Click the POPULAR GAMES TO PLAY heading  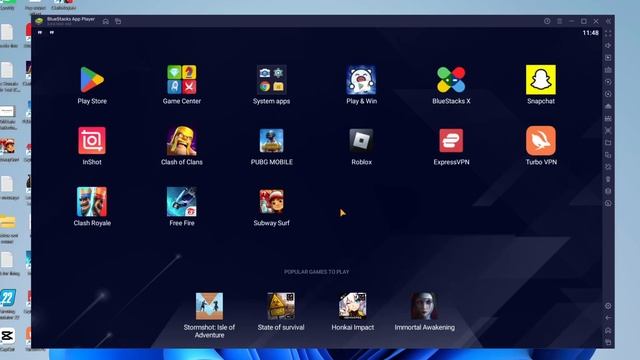click(x=316, y=272)
